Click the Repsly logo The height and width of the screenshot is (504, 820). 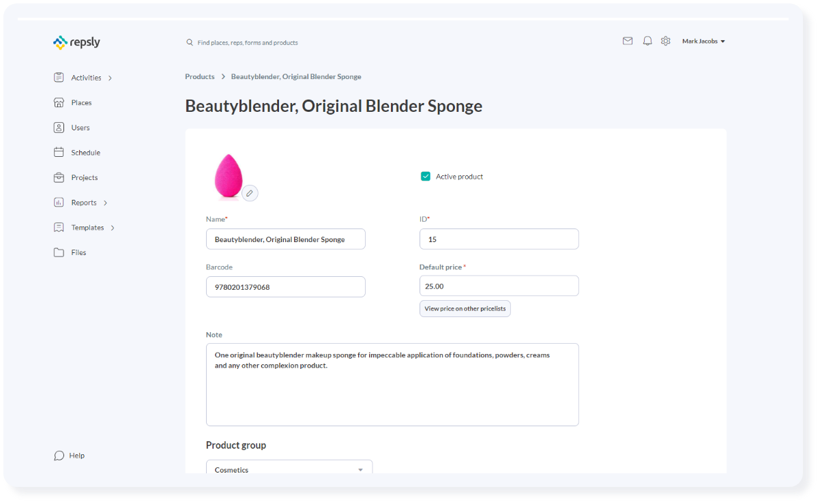coord(76,42)
